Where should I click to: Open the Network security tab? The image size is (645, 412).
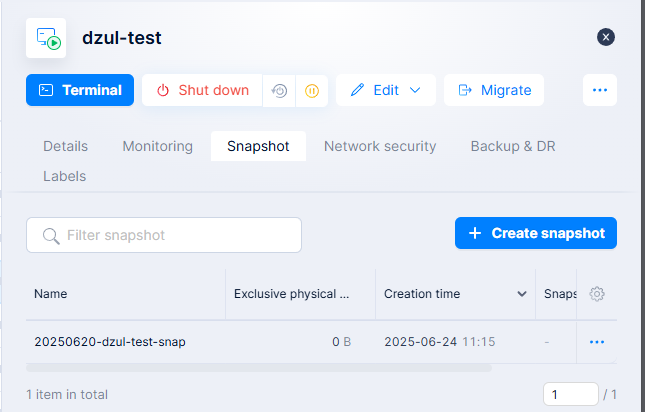click(x=380, y=146)
